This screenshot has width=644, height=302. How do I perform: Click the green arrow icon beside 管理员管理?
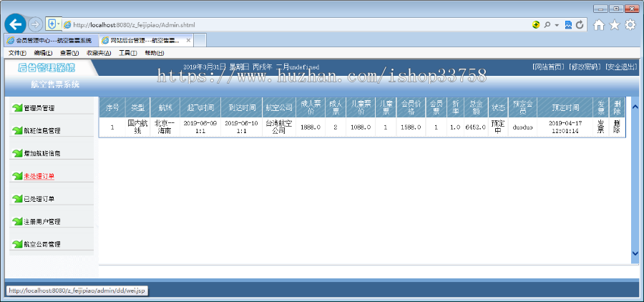(17, 108)
